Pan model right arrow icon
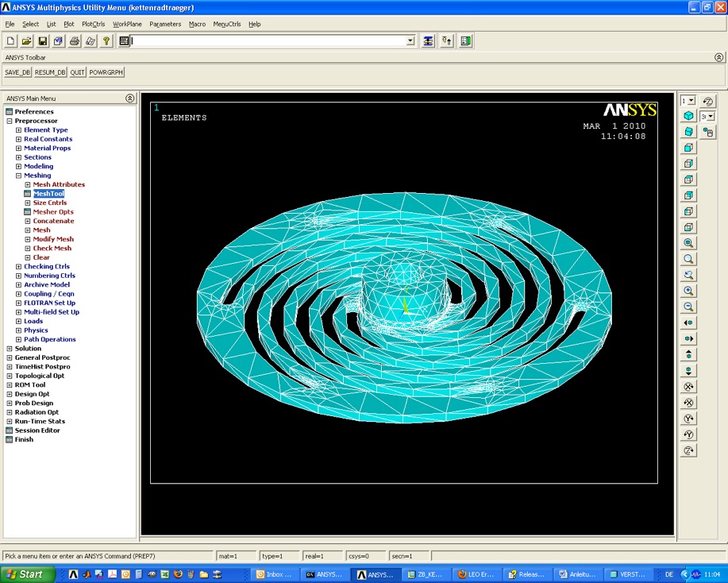This screenshot has width=728, height=583. pyautogui.click(x=688, y=338)
